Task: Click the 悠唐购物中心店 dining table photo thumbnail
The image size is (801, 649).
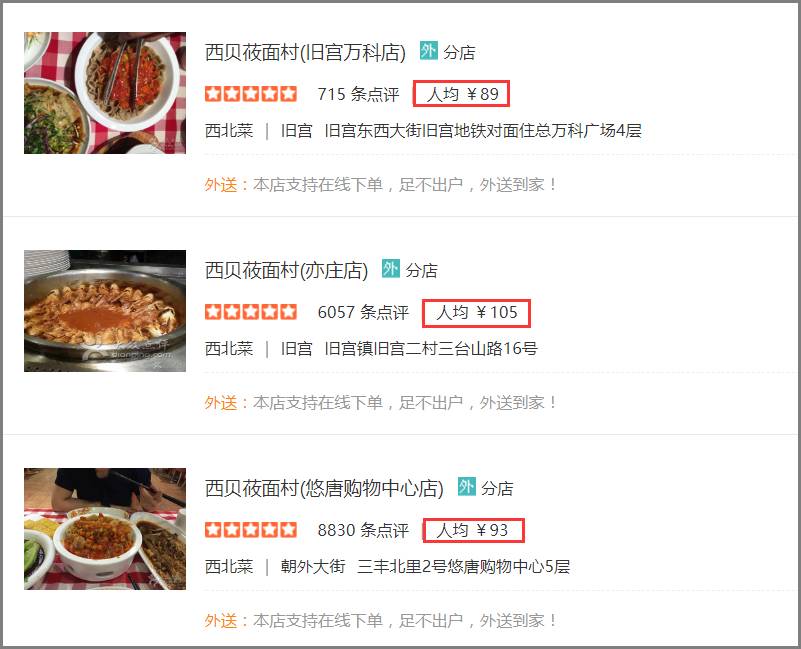Action: tap(105, 529)
